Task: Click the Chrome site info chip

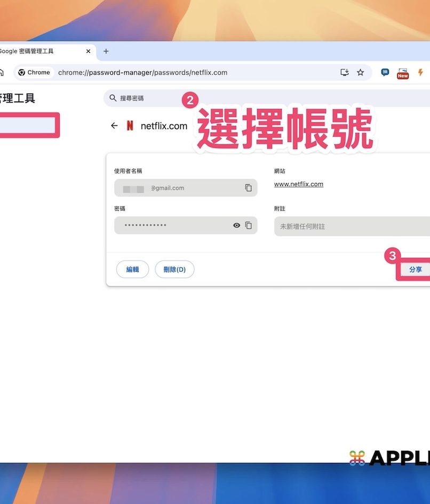Action: (x=34, y=73)
